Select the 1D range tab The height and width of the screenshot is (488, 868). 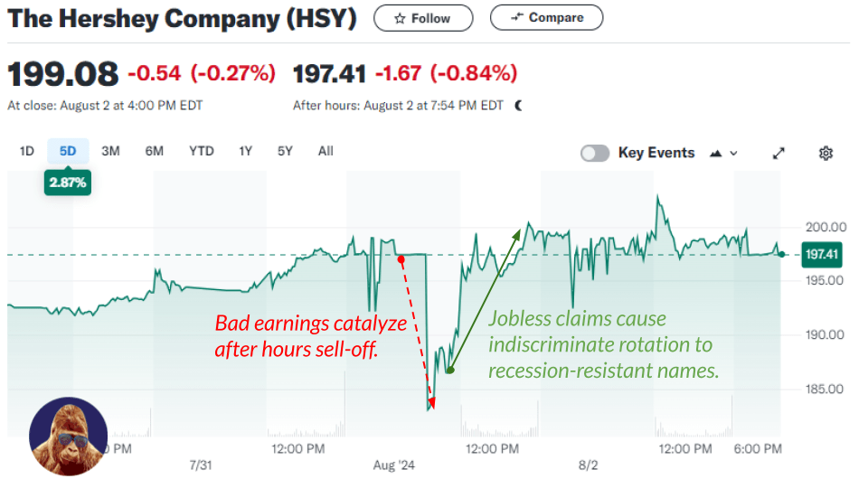[x=27, y=151]
